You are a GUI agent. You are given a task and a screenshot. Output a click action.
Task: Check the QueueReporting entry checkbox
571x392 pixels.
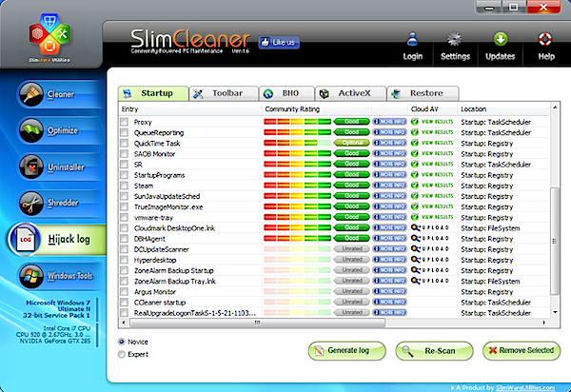click(124, 132)
